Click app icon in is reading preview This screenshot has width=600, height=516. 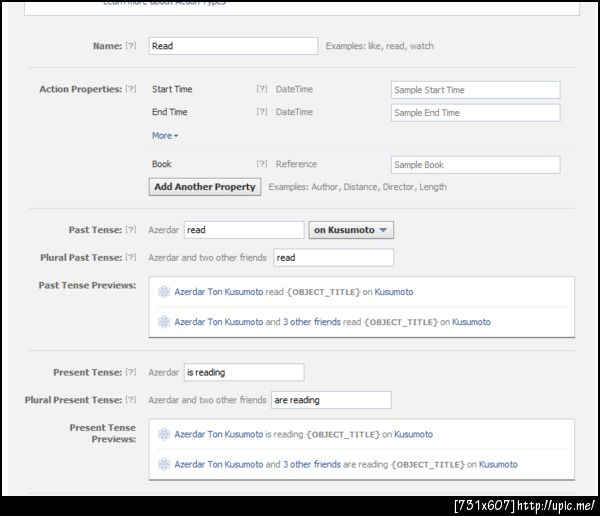click(164, 434)
